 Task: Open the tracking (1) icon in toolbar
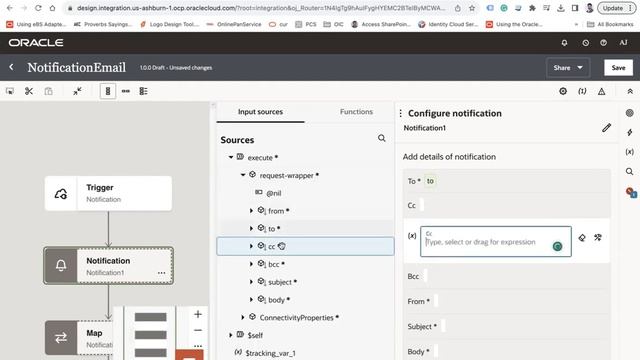click(582, 91)
